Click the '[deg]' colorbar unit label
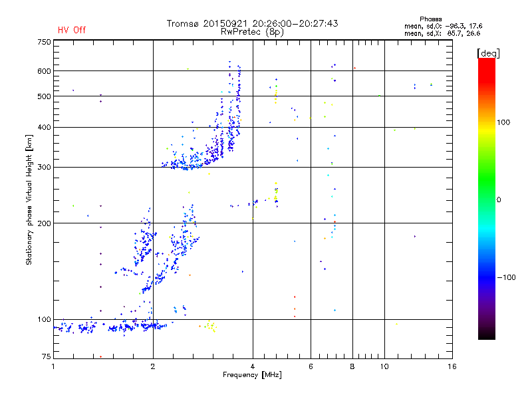 [x=488, y=53]
